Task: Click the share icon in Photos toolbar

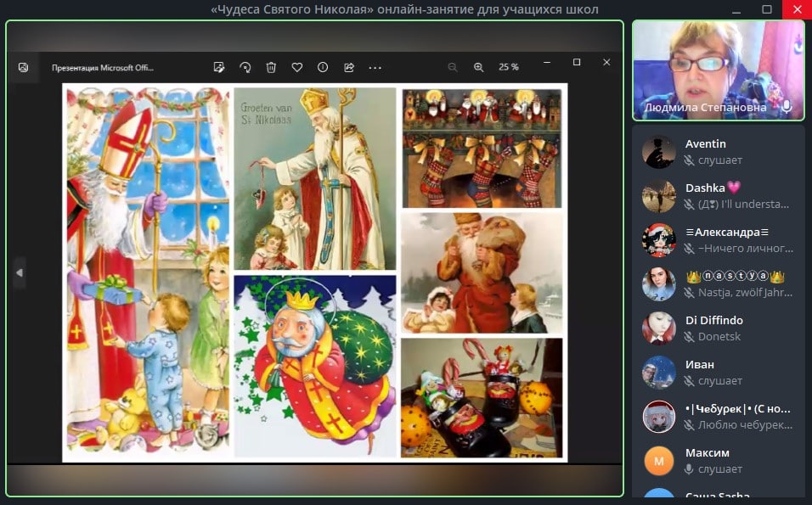Action: [349, 67]
